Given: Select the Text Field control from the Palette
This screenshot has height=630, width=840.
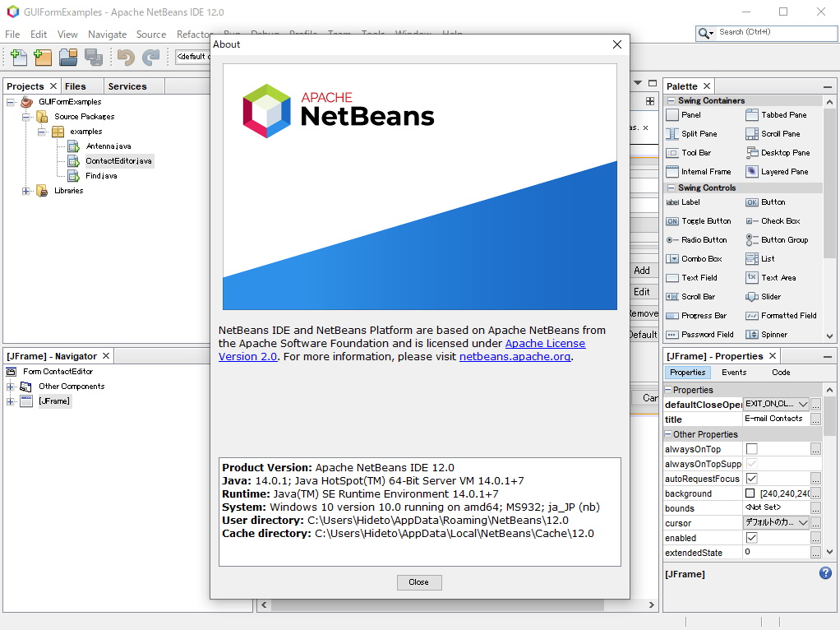Looking at the screenshot, I should click(699, 277).
